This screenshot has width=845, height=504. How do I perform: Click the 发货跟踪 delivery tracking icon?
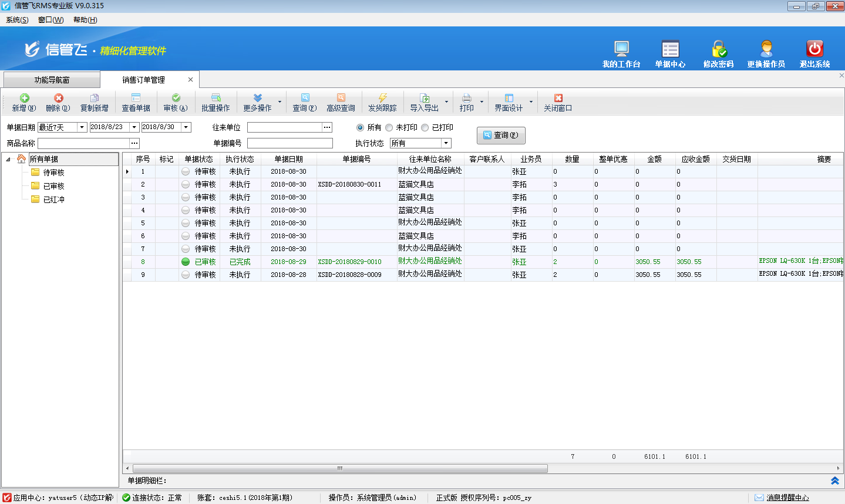click(382, 99)
